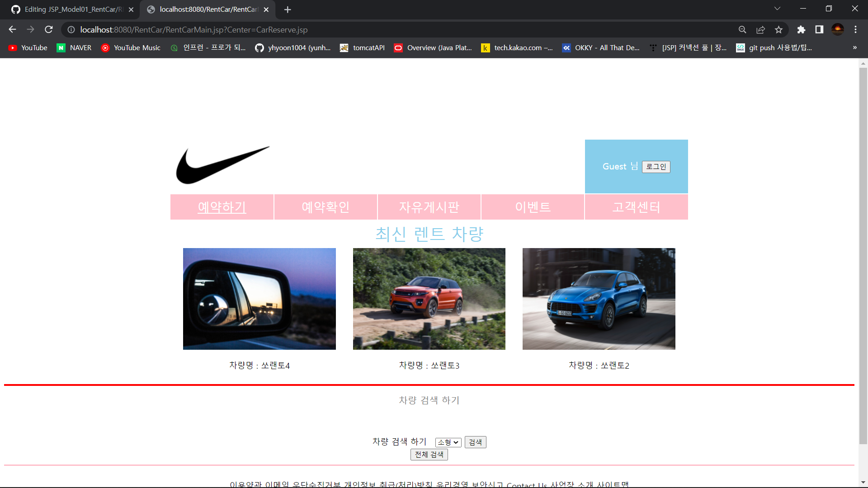868x488 pixels.
Task: Select the 자유게시판 navigation menu
Action: 429,207
